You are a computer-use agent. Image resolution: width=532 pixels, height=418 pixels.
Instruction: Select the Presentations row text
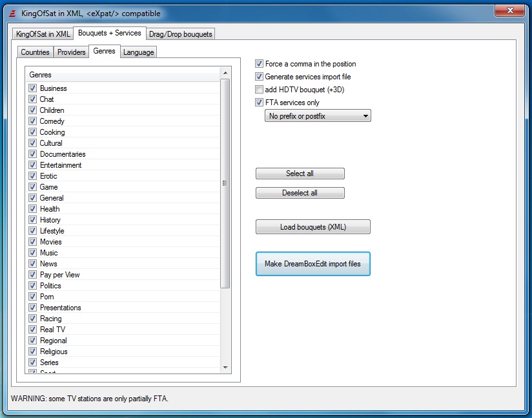[61, 308]
